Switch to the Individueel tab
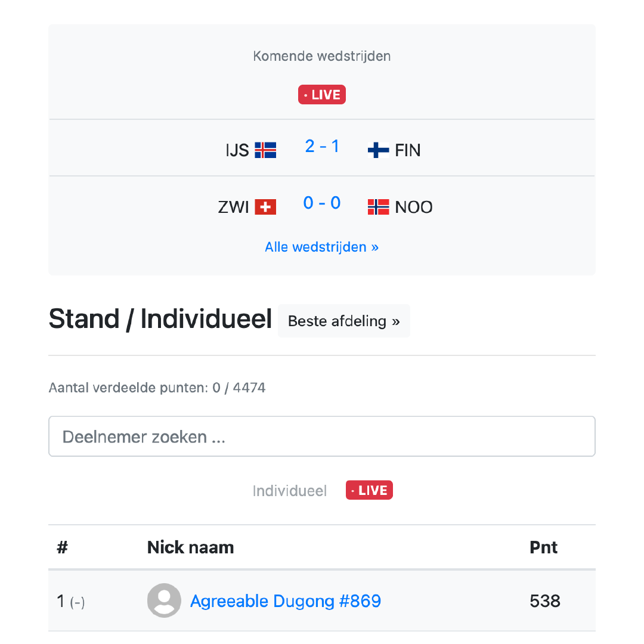This screenshot has width=644, height=644. [x=290, y=490]
